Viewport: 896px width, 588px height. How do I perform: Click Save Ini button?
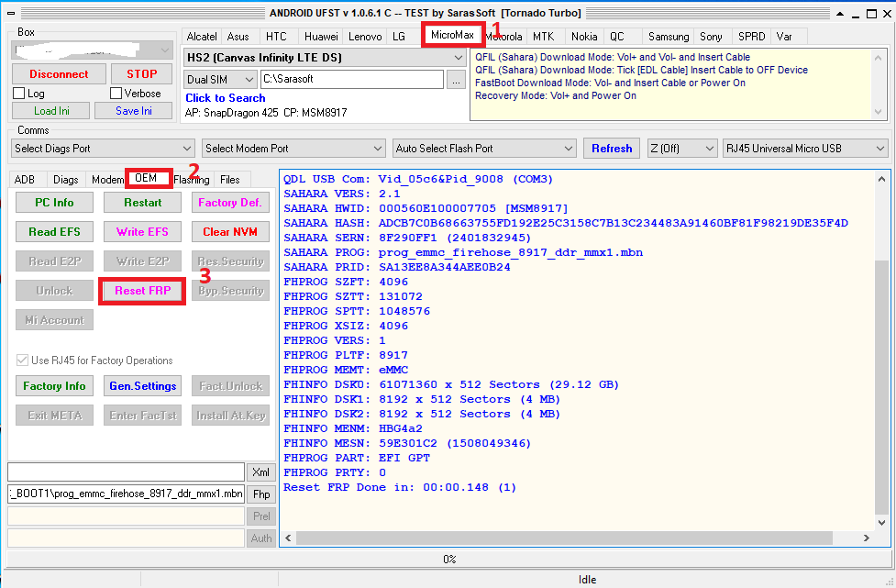tap(134, 111)
